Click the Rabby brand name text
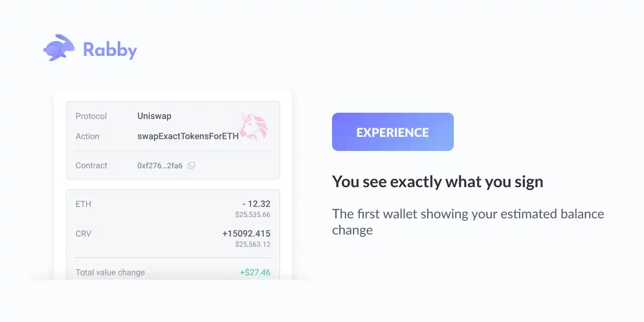The image size is (644, 322). pos(110,49)
